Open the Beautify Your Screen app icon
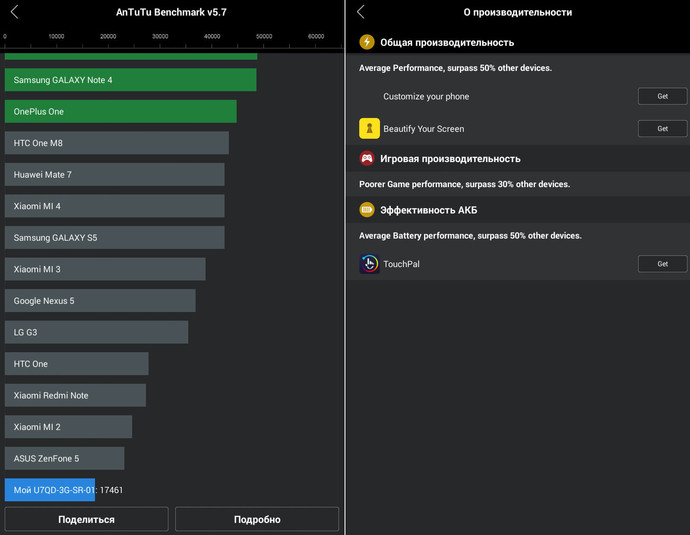This screenshot has width=690, height=535. point(369,128)
